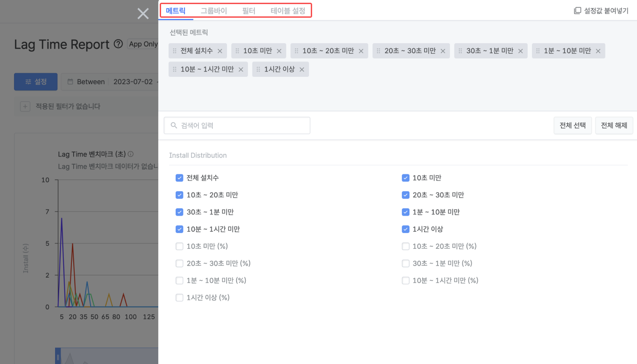Uncheck the 1분 ~ 10분 미만 checkbox
Image resolution: width=637 pixels, height=364 pixels.
tap(405, 212)
